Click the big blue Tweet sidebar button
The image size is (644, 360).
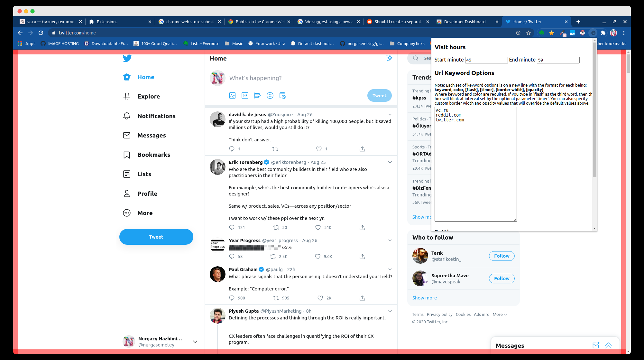pos(156,237)
